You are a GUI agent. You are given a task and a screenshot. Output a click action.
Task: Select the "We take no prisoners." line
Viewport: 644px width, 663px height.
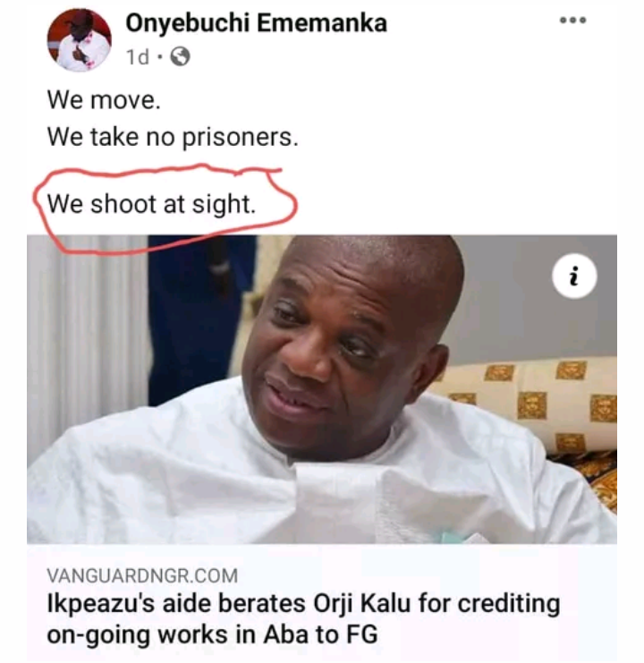click(172, 137)
